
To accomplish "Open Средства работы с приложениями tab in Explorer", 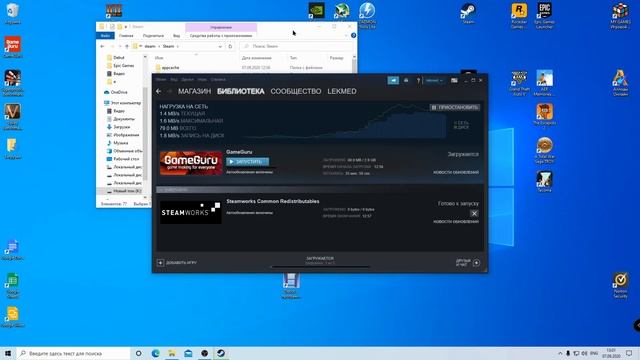I will coord(221,36).
